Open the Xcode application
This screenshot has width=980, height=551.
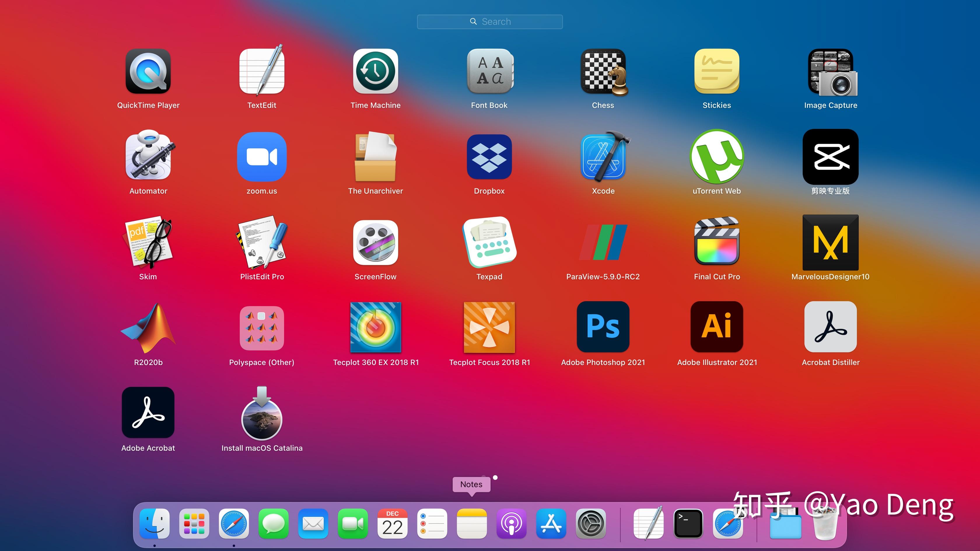coord(603,157)
